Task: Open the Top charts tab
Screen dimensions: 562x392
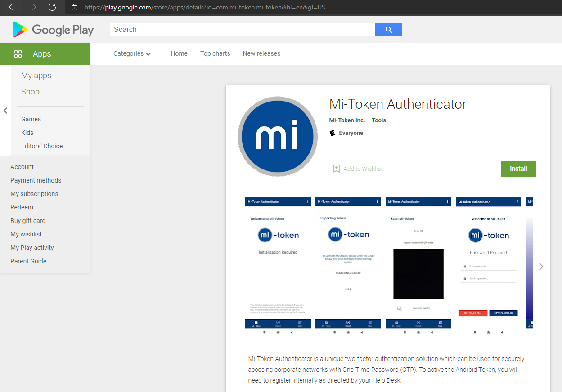Action: 215,53
